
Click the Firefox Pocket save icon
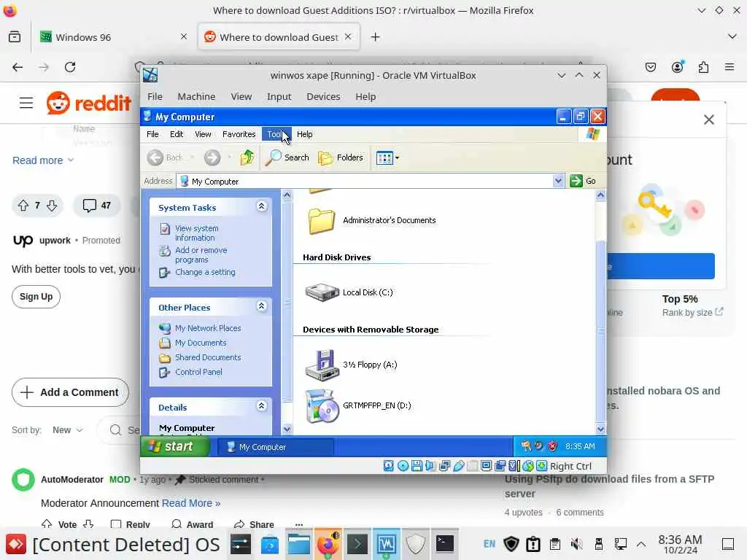coord(651,67)
